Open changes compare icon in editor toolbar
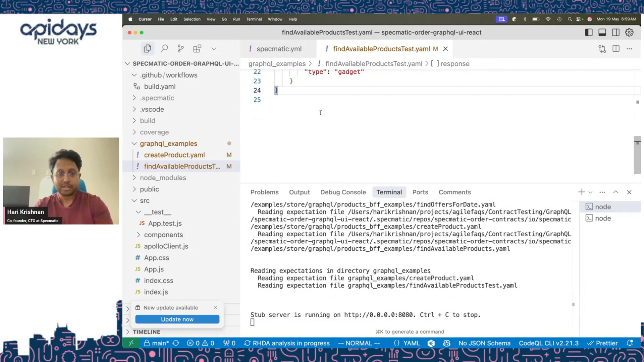The height and width of the screenshot is (362, 644). (x=602, y=49)
